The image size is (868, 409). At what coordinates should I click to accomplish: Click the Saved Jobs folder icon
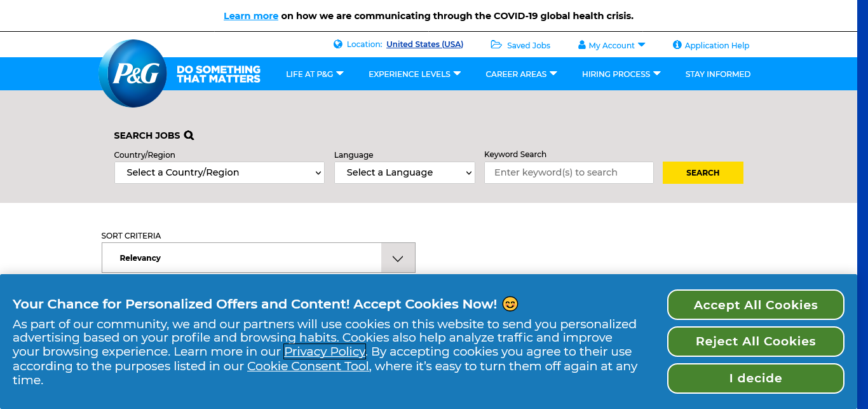[x=496, y=45]
